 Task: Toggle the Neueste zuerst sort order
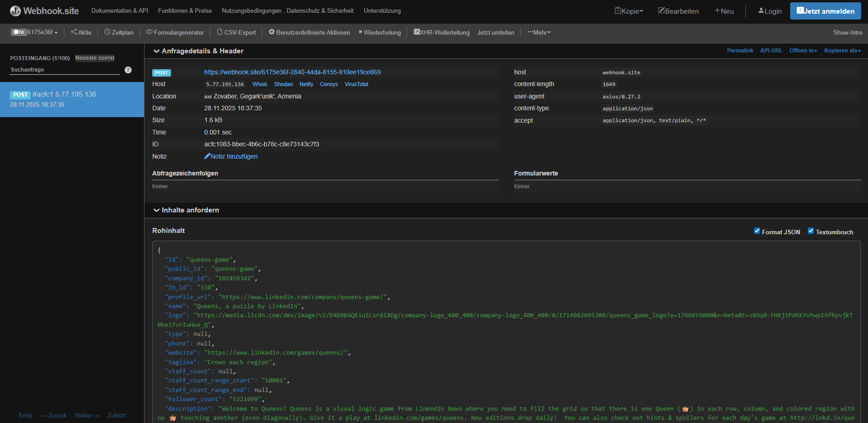pos(95,58)
